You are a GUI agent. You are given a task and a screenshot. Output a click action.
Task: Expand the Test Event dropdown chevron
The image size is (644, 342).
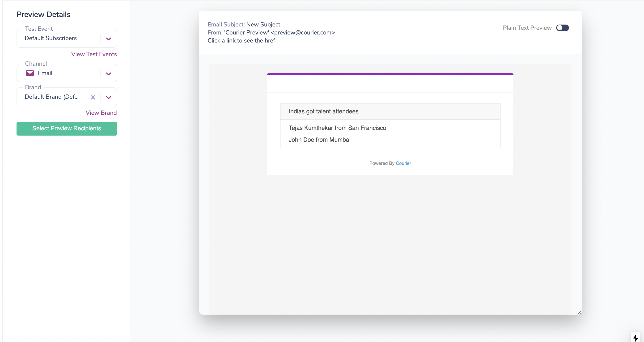(109, 39)
